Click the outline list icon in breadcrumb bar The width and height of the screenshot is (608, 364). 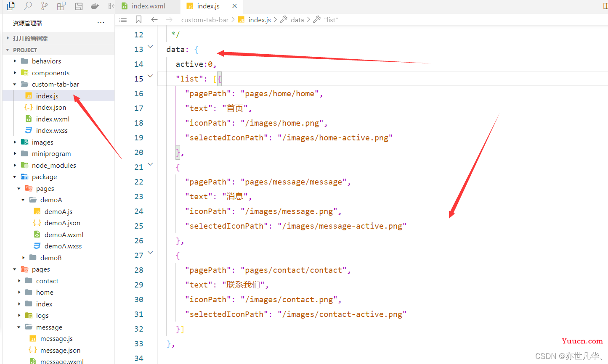click(123, 19)
